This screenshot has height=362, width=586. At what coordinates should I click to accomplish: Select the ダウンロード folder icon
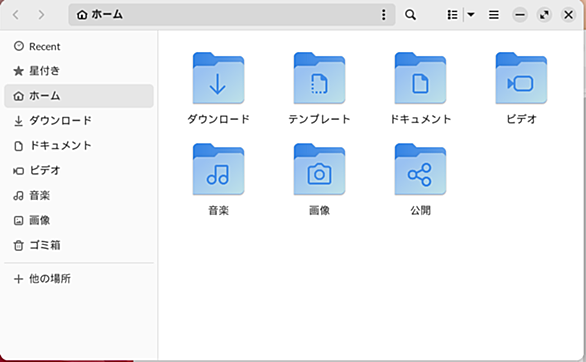(219, 78)
